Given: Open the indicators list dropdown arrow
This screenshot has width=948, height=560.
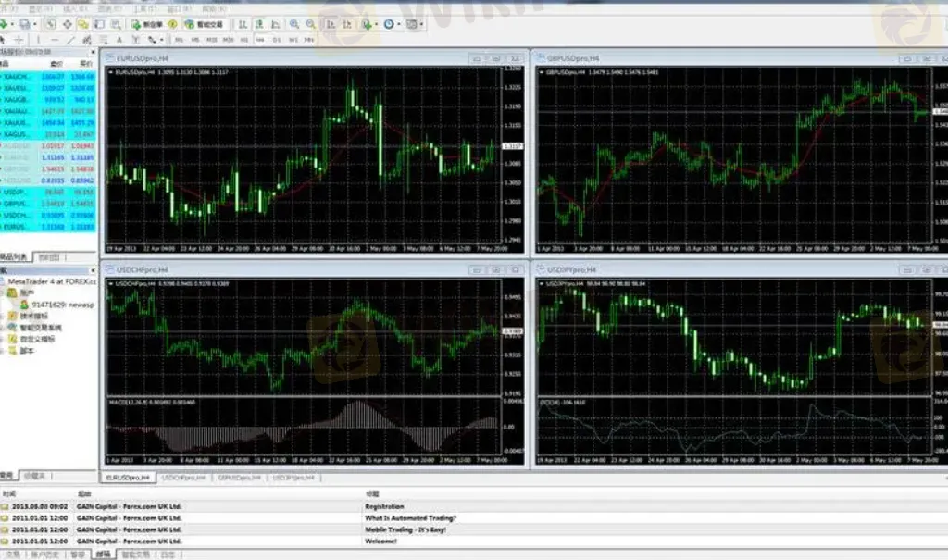Looking at the screenshot, I should [378, 24].
